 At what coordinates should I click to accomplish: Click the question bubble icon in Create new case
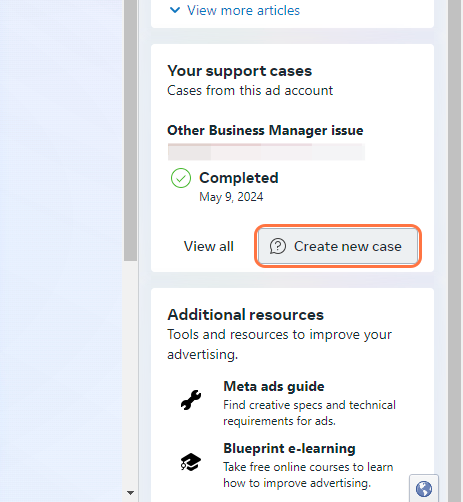click(278, 246)
